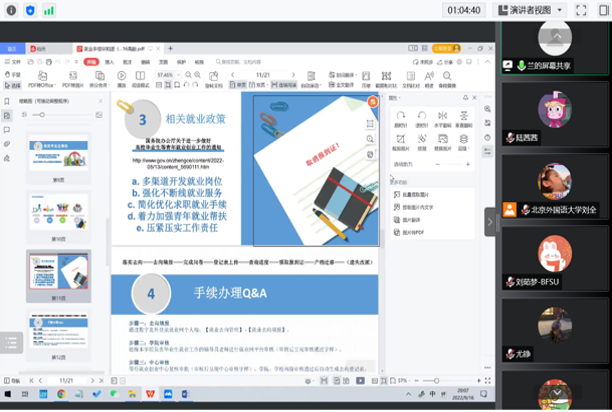Expand the 演讲者视图 view dropdown

tap(559, 10)
